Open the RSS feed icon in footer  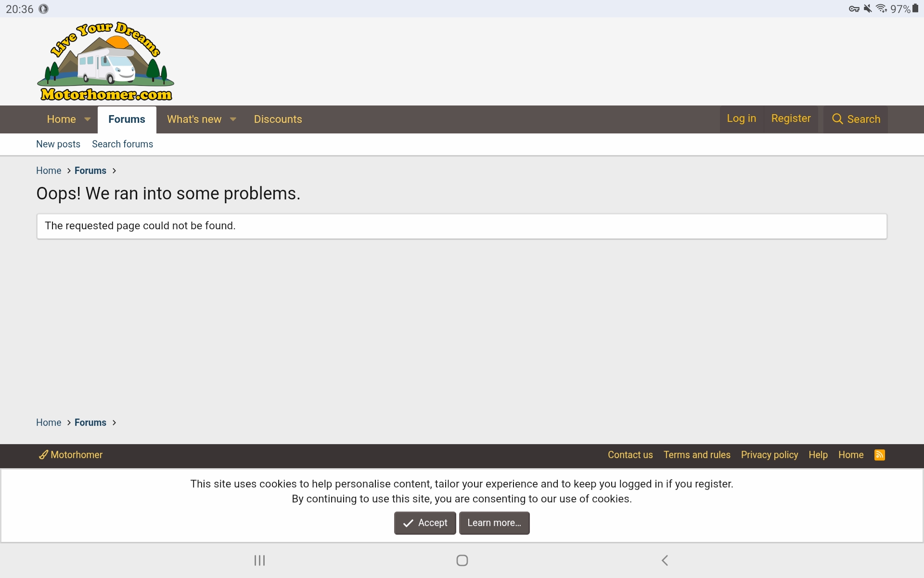pos(879,455)
